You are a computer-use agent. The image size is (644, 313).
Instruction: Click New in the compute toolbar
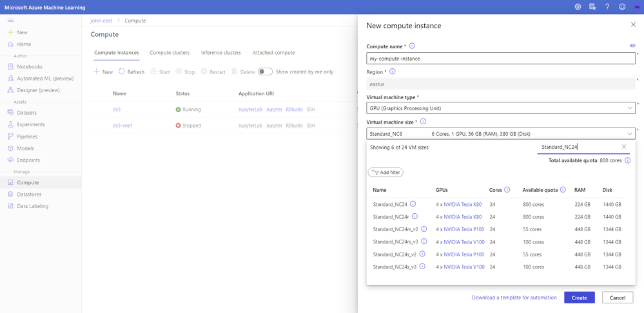(x=103, y=71)
